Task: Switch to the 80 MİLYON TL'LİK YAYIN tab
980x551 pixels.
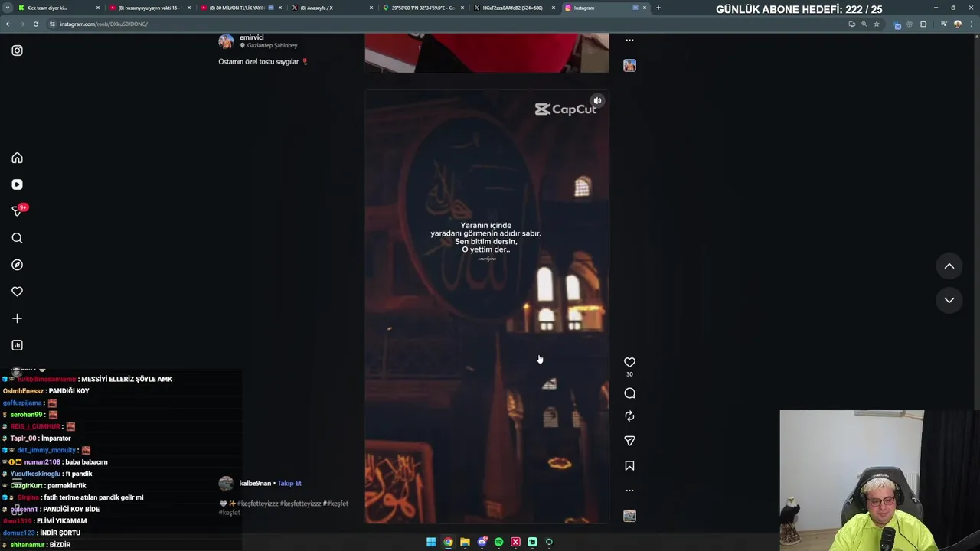Action: point(240,8)
